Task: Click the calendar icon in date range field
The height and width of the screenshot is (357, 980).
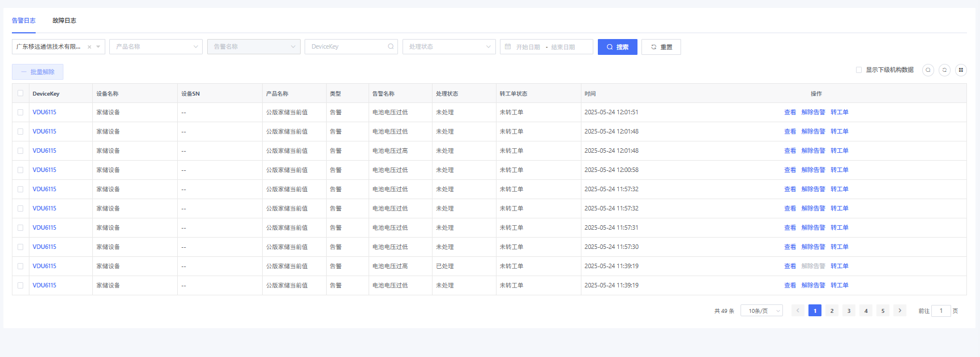Action: point(508,46)
